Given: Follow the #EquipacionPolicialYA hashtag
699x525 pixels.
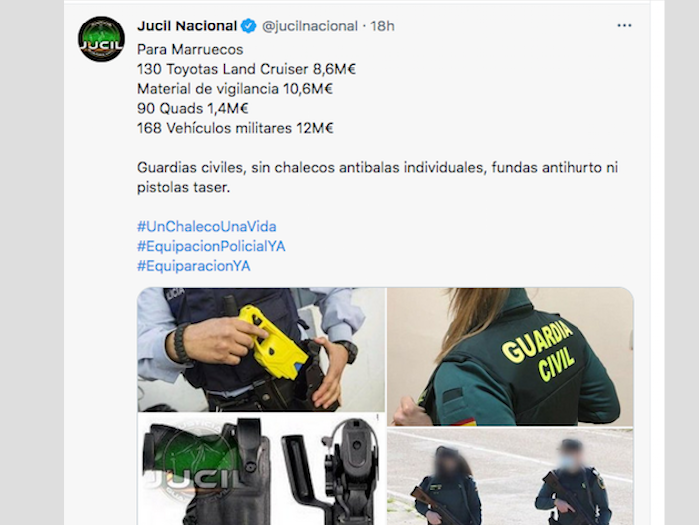Looking at the screenshot, I should (211, 246).
